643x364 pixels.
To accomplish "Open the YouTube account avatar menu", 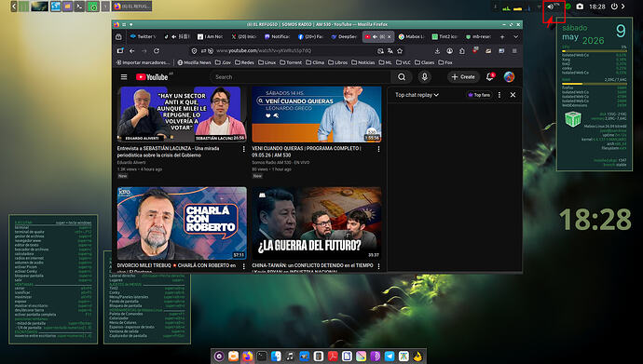I will pyautogui.click(x=509, y=77).
